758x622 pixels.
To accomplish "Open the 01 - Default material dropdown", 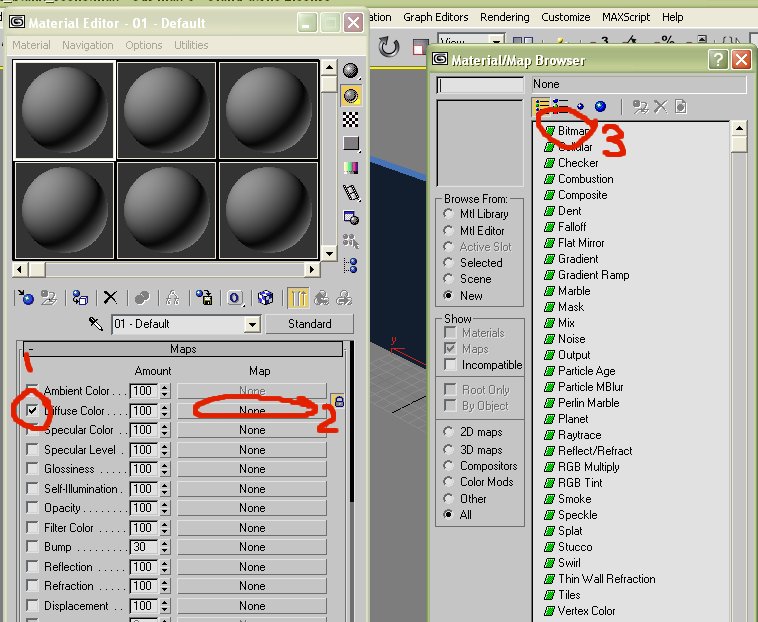I will click(x=252, y=324).
